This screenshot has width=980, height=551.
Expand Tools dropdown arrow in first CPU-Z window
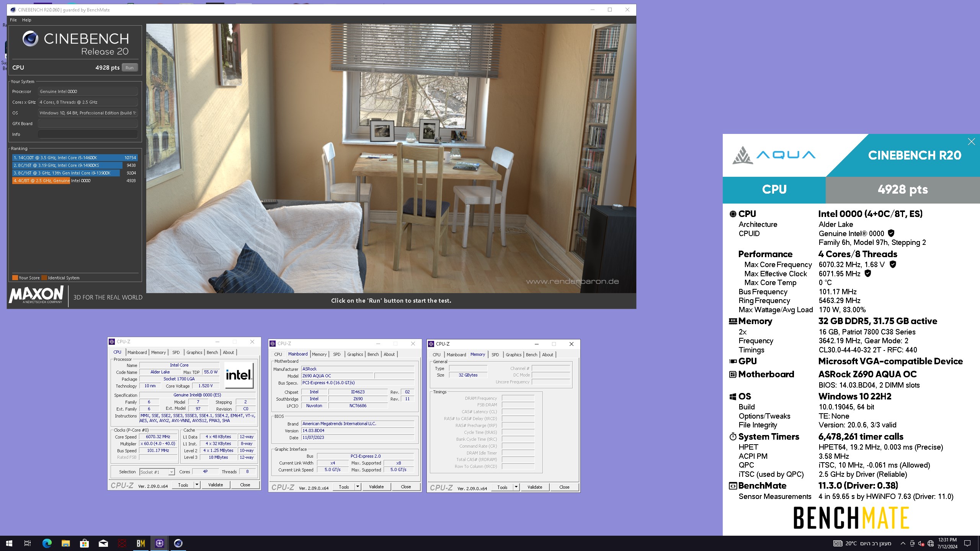click(x=197, y=485)
